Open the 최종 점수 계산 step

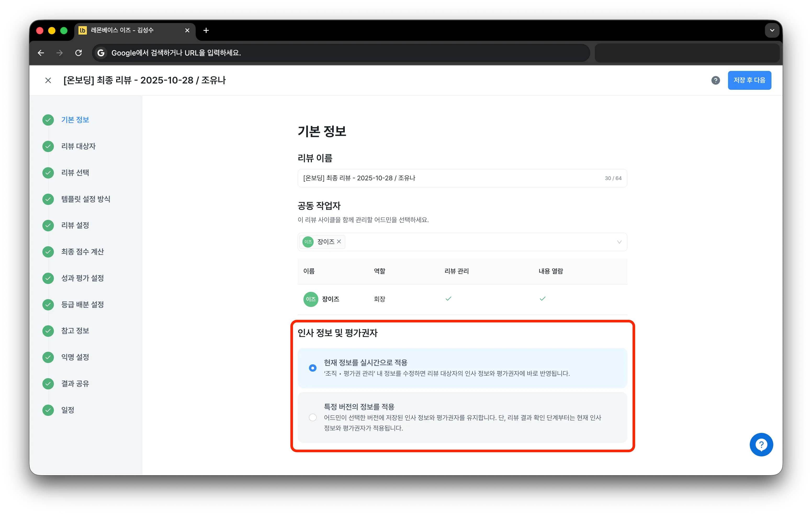(83, 252)
